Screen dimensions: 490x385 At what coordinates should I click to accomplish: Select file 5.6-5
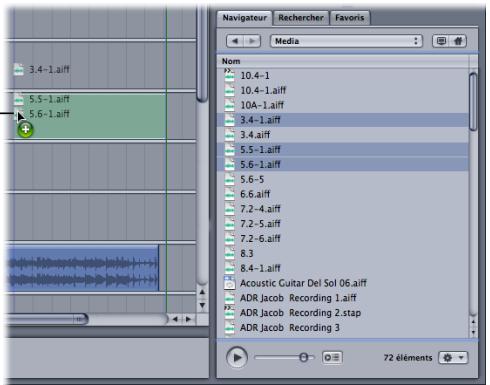343,179
